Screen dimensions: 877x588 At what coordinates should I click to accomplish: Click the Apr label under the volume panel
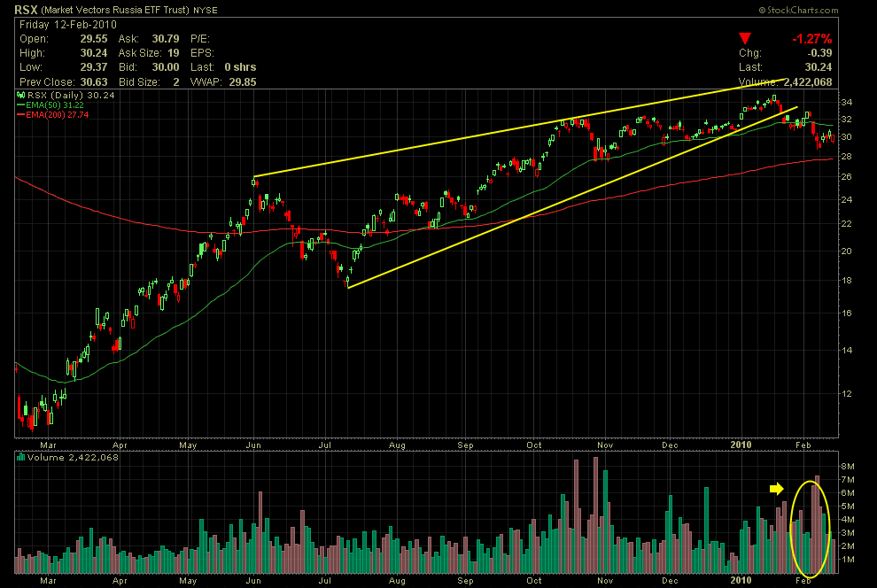tap(120, 580)
